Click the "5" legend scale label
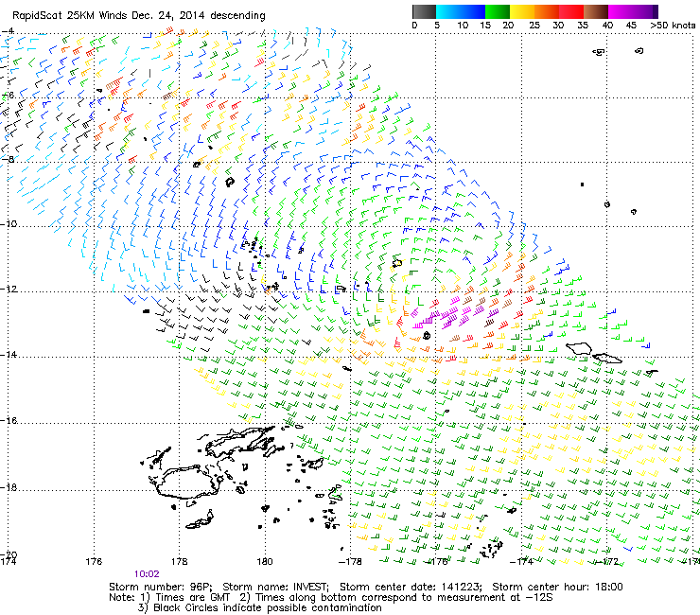Viewport: 700px width, 615px height. [437, 26]
